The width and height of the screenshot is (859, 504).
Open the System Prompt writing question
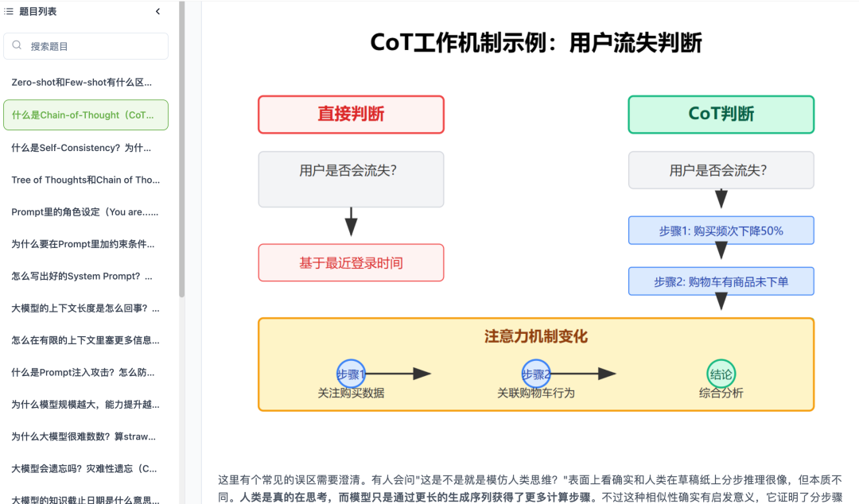(x=82, y=276)
